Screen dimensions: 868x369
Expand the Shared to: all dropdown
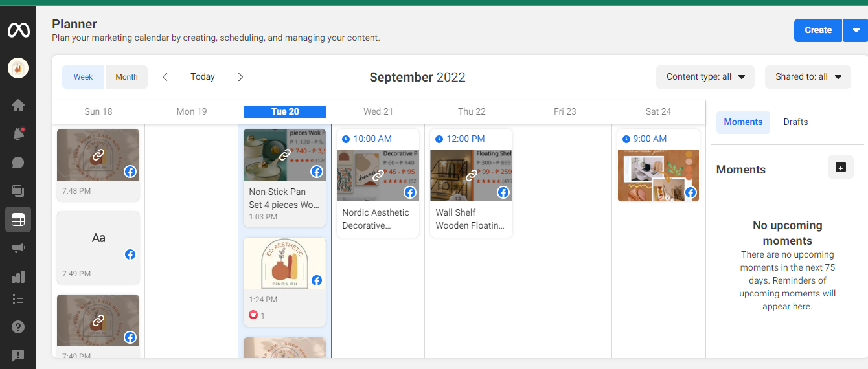[x=808, y=77]
